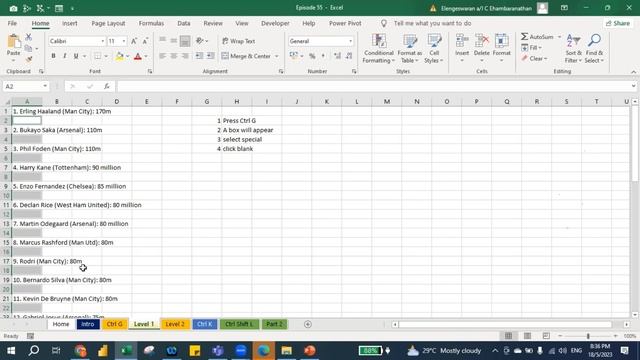Apply the red font color A

pyautogui.click(x=138, y=56)
